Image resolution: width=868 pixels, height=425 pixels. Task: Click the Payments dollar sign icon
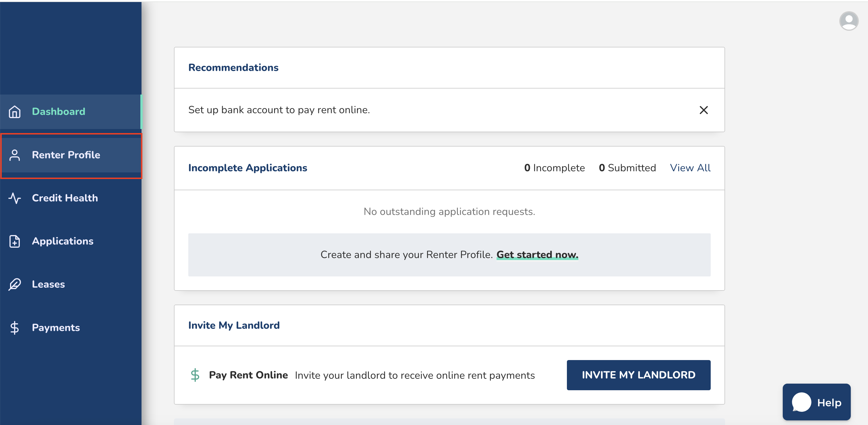pos(14,328)
